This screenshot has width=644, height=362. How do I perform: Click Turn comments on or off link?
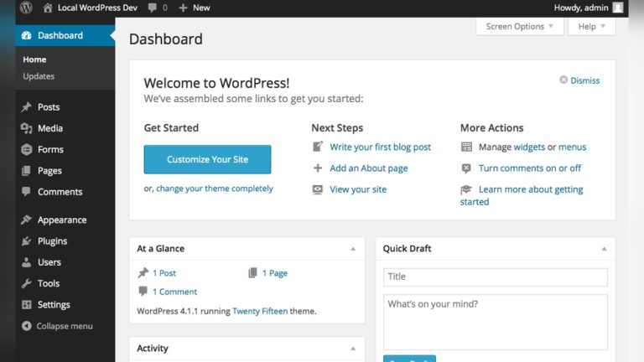[530, 168]
